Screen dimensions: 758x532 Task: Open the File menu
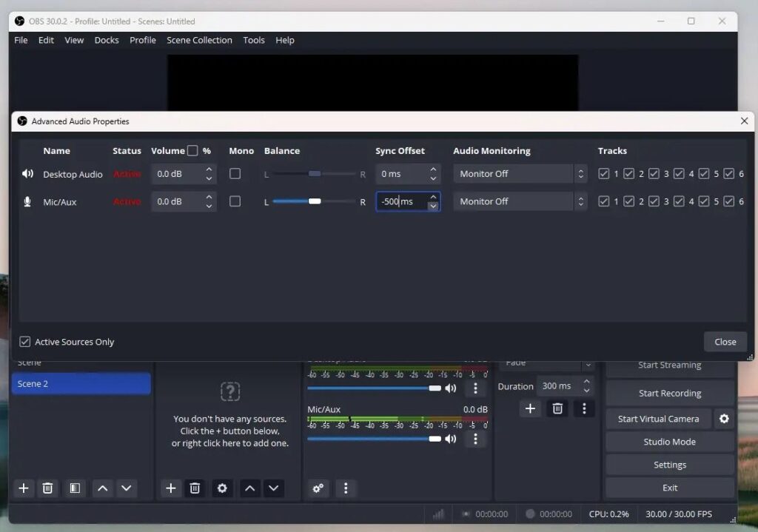tap(21, 40)
